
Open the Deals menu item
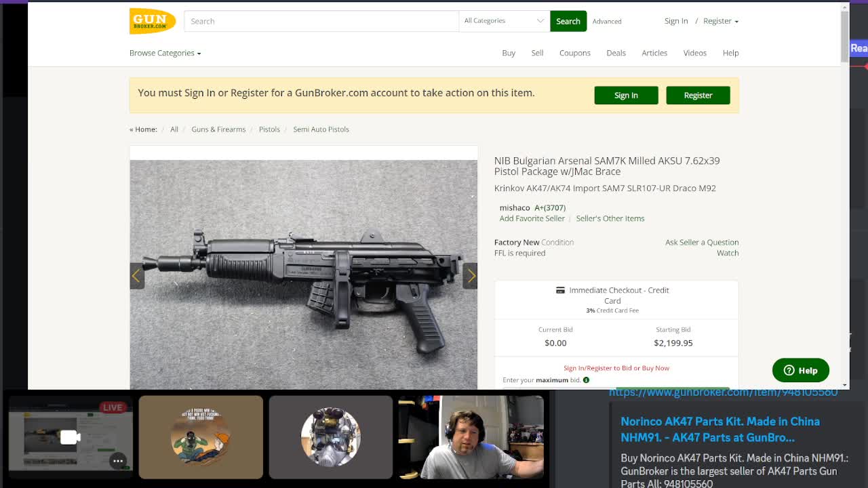click(x=616, y=53)
